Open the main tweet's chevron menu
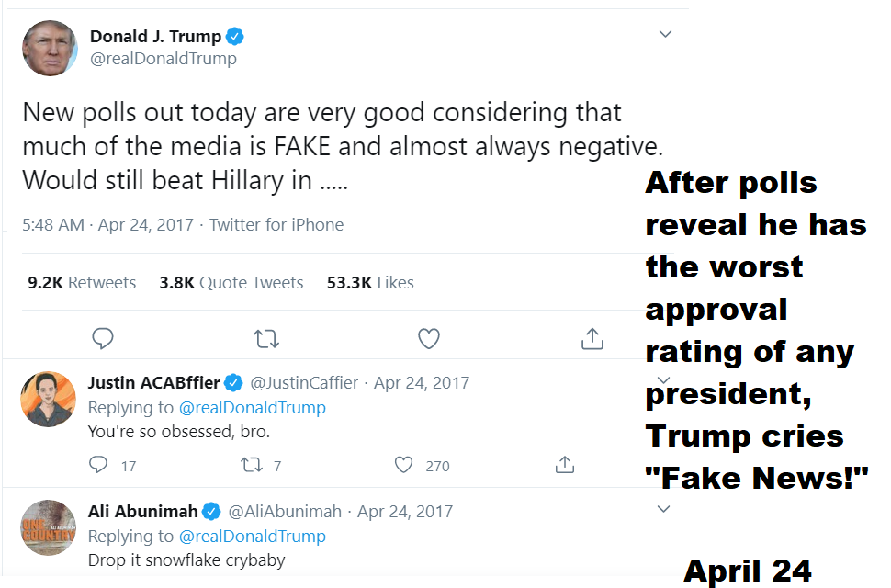This screenshot has width=891, height=588. (665, 35)
